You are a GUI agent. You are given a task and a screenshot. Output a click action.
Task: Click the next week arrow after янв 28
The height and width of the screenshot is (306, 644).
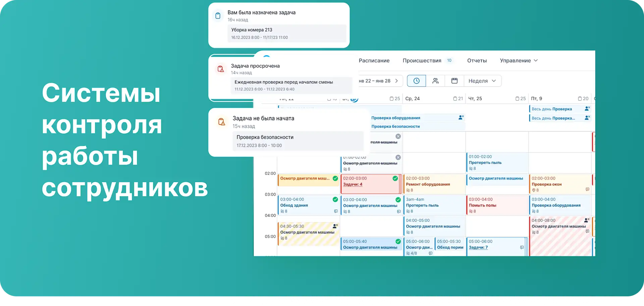tap(397, 81)
